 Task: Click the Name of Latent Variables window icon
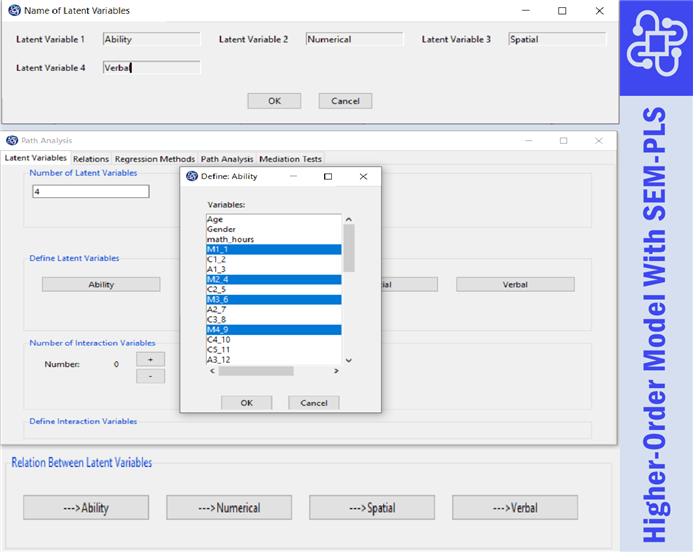(x=14, y=11)
